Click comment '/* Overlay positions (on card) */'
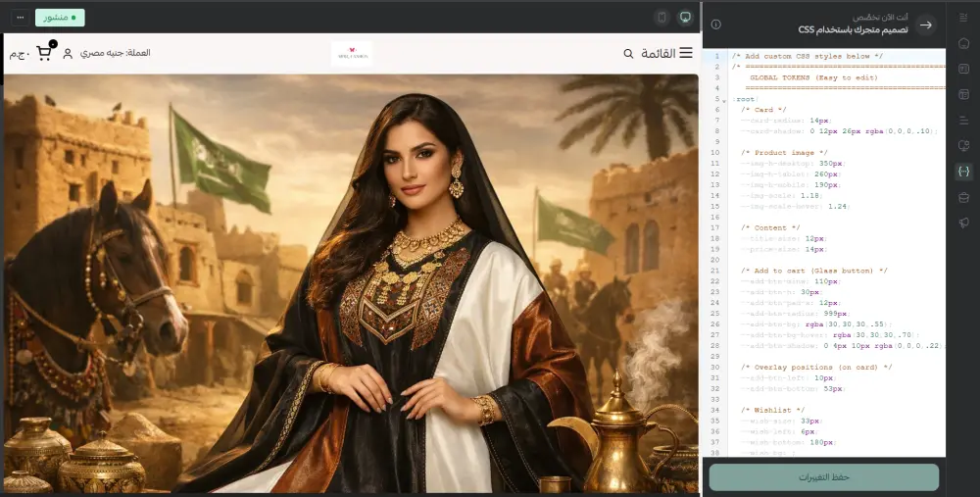980x497 pixels. point(817,367)
